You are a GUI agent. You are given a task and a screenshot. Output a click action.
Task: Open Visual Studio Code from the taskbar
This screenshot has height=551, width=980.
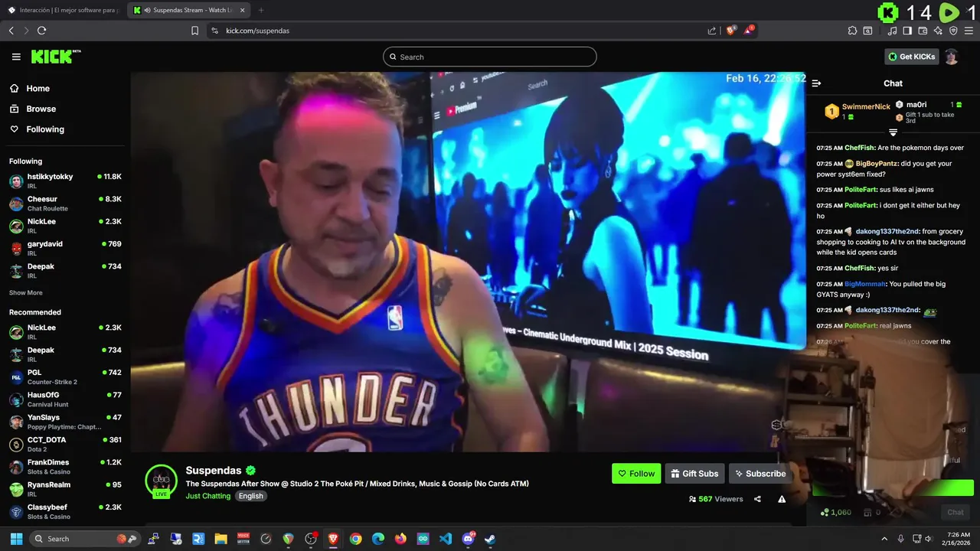tap(446, 539)
